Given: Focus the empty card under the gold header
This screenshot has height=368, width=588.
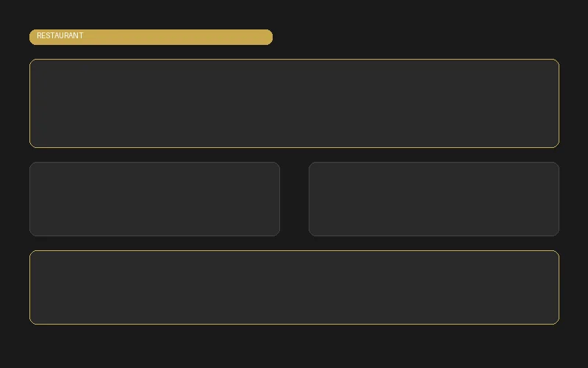Looking at the screenshot, I should click(295, 103).
